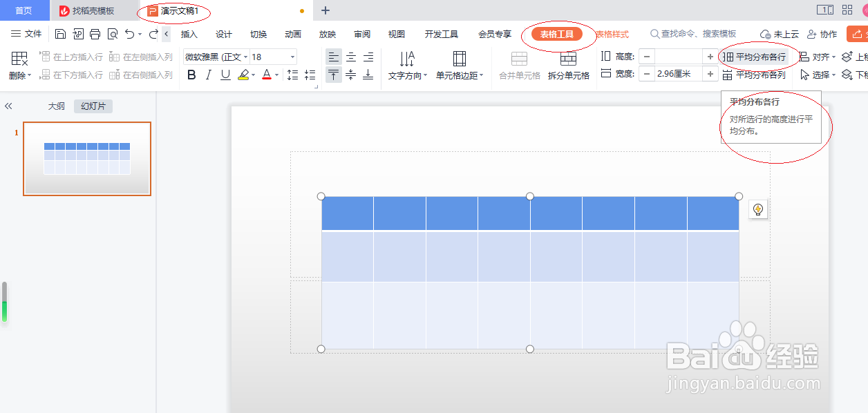Click the window layout icon at top right

pyautogui.click(x=825, y=10)
